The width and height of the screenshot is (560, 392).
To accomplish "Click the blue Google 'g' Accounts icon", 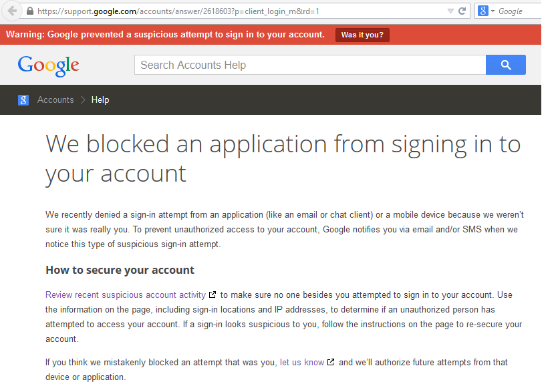I will [x=23, y=100].
